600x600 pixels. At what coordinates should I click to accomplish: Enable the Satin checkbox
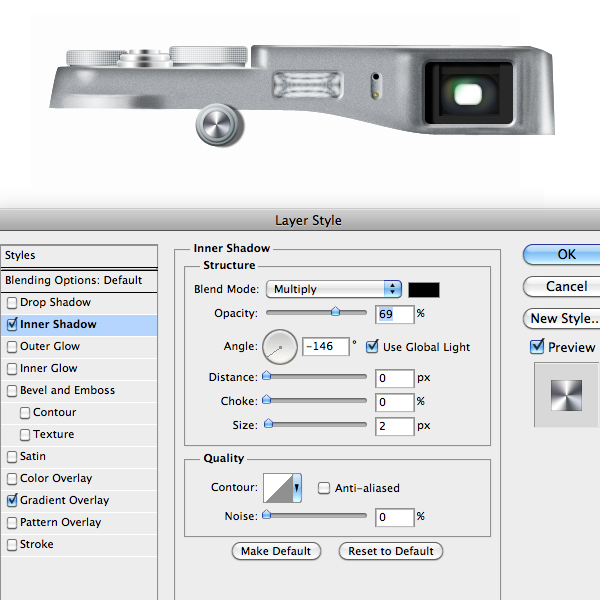tap(12, 457)
